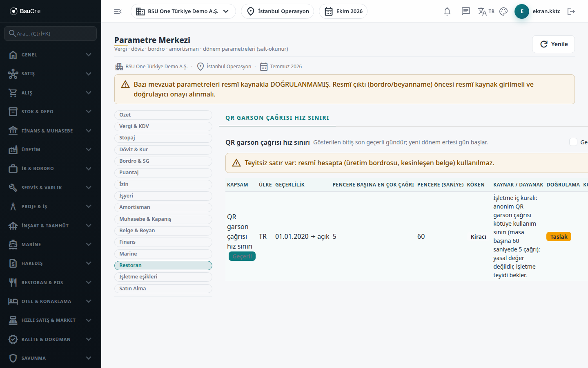Click the Yenile refresh button
This screenshot has width=588, height=368.
553,44
